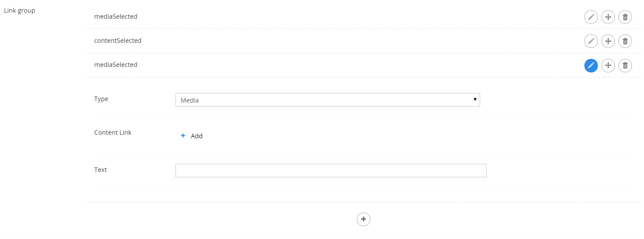Click the move handle icon on the contentSelected row
644x239 pixels.
(x=608, y=41)
